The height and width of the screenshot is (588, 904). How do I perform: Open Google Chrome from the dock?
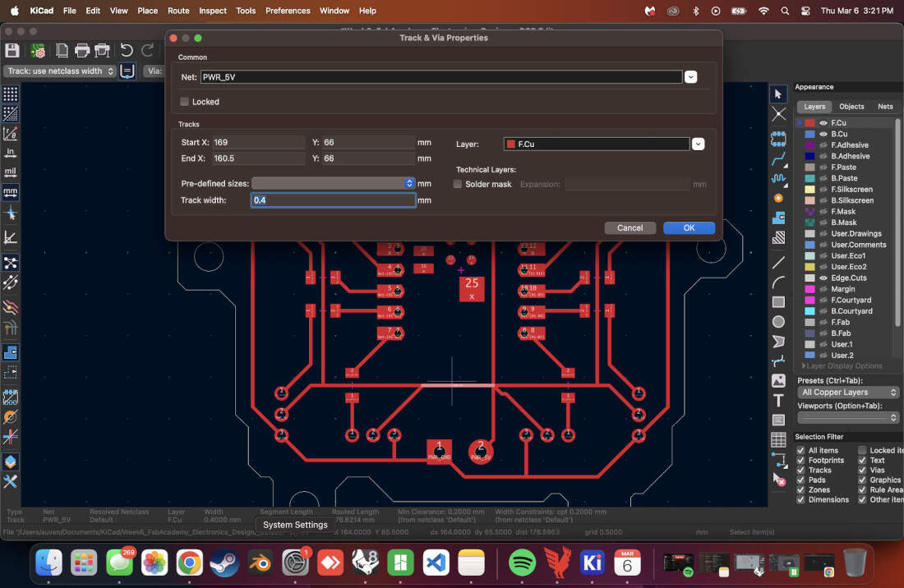(190, 563)
